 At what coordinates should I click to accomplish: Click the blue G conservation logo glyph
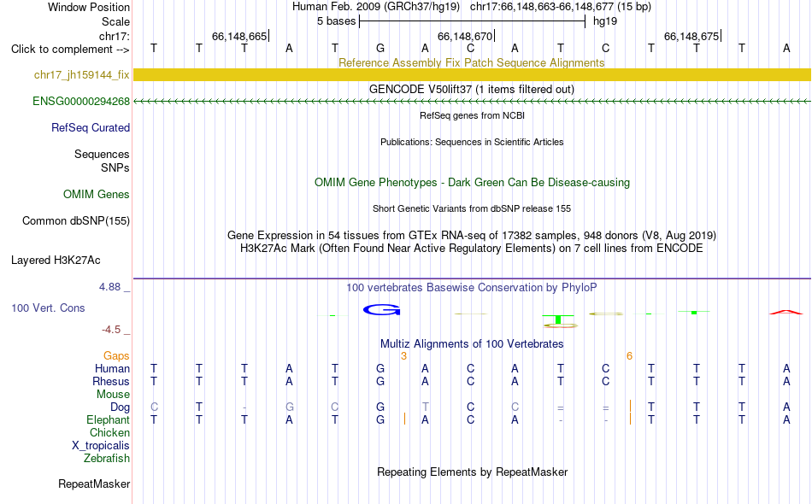(382, 310)
